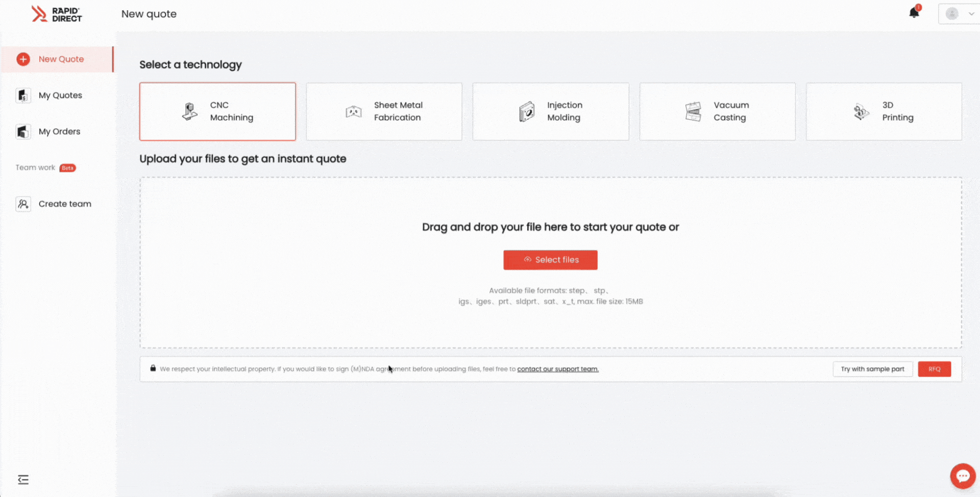Click the contact our support team link

tap(558, 369)
